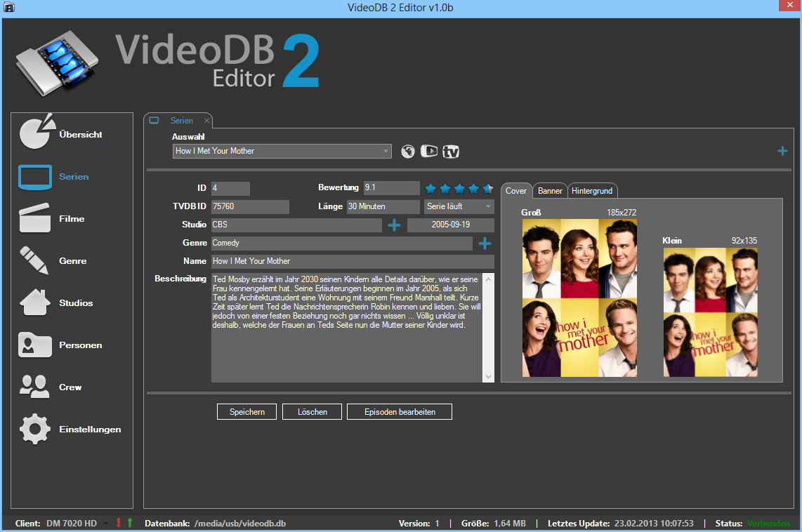Click the small Klein cover thumbnail

pyautogui.click(x=711, y=312)
